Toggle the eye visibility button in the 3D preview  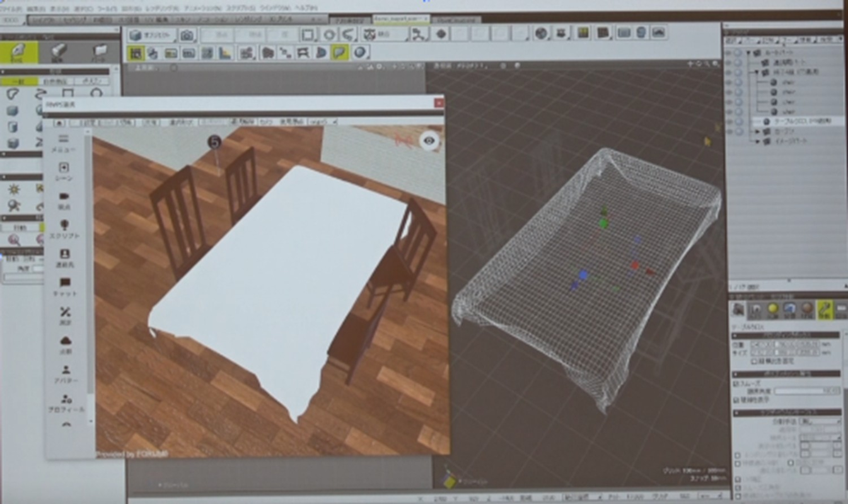(429, 141)
